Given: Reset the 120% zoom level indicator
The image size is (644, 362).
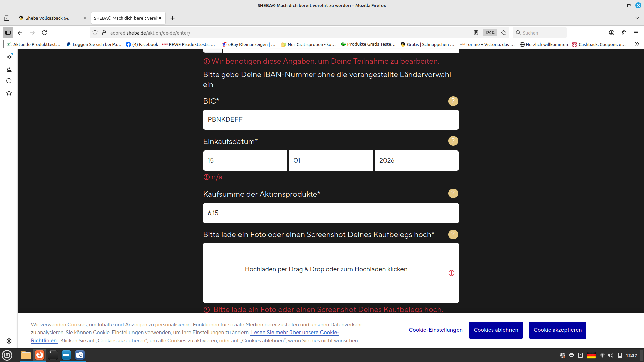Looking at the screenshot, I should click(489, 33).
